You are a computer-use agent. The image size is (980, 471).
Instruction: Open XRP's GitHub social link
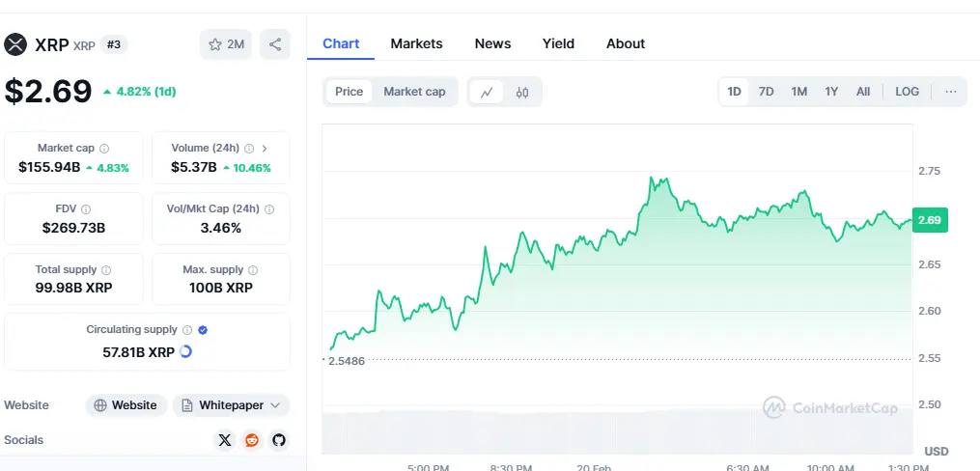pyautogui.click(x=279, y=440)
